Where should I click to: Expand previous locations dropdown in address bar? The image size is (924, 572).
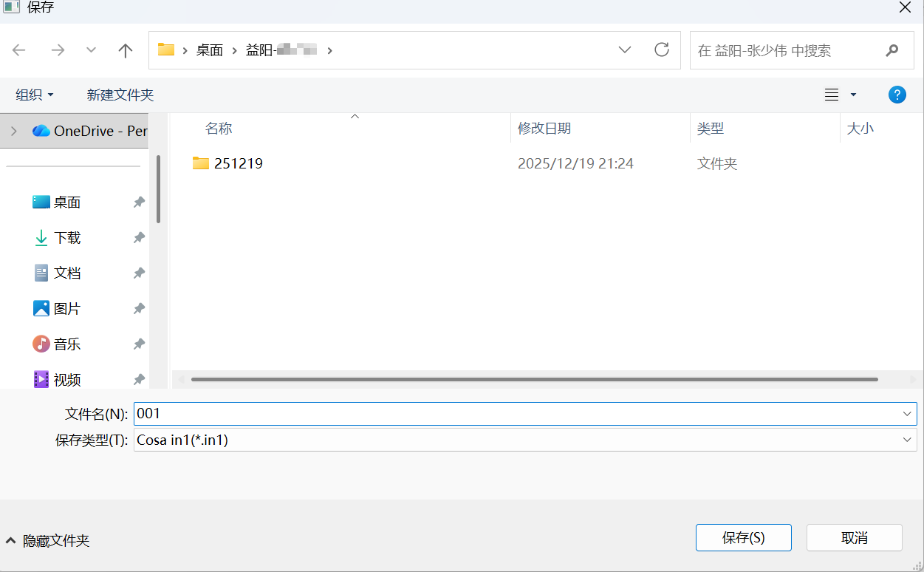tap(625, 50)
